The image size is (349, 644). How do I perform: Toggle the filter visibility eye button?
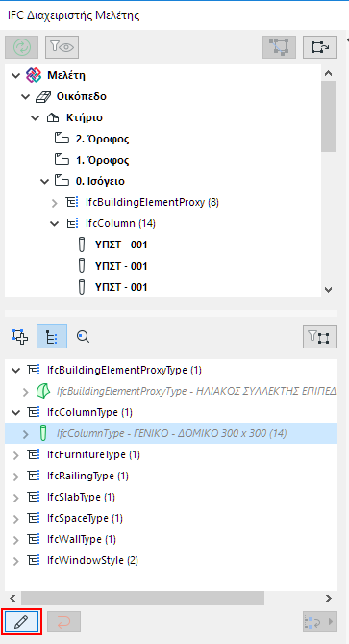coord(62,47)
